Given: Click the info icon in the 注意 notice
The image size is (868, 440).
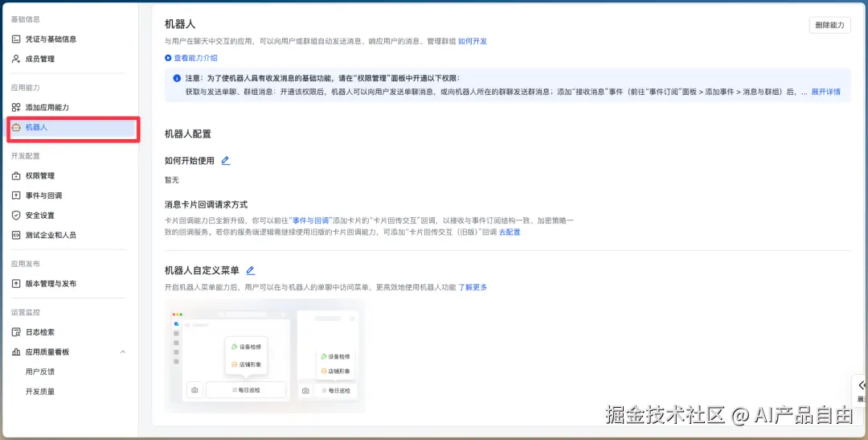Looking at the screenshot, I should point(177,78).
